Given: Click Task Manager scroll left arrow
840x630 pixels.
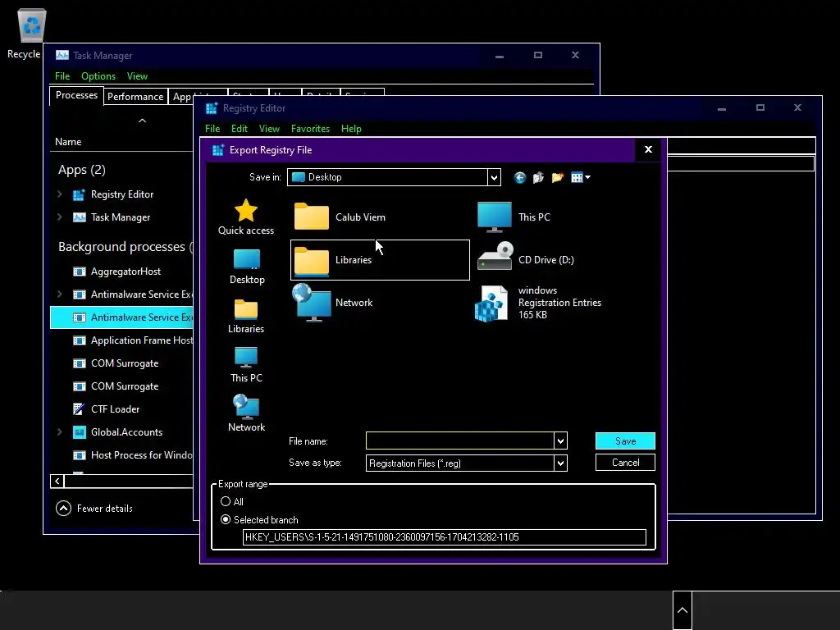Looking at the screenshot, I should pyautogui.click(x=57, y=481).
